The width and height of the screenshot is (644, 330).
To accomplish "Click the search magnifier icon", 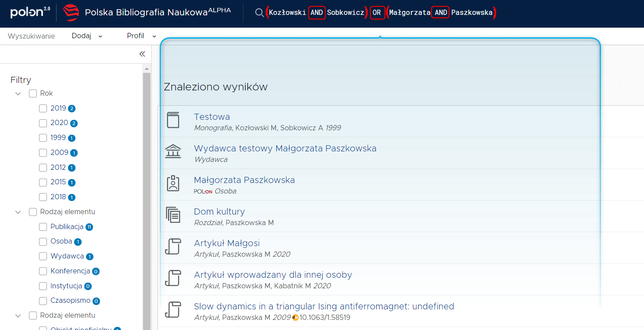I will click(259, 13).
